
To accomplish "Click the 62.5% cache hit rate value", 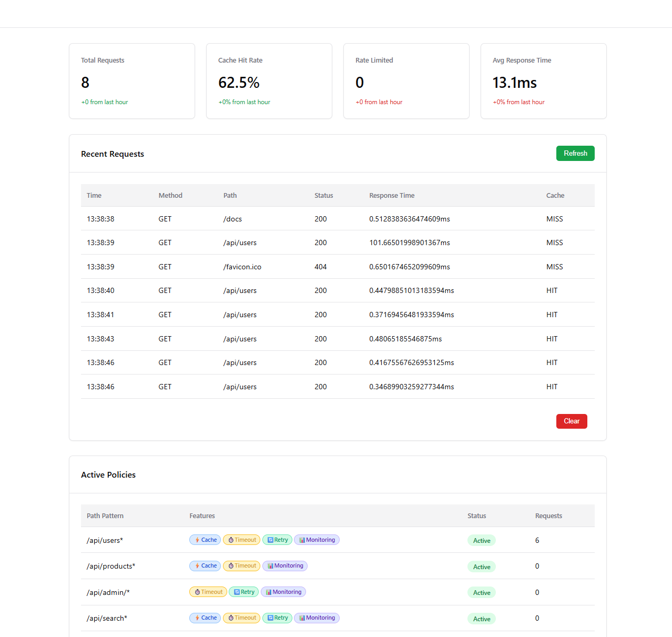I will coord(239,83).
